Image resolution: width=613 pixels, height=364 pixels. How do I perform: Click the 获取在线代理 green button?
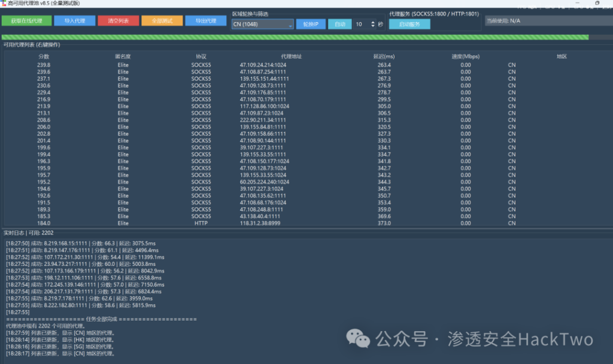point(26,21)
